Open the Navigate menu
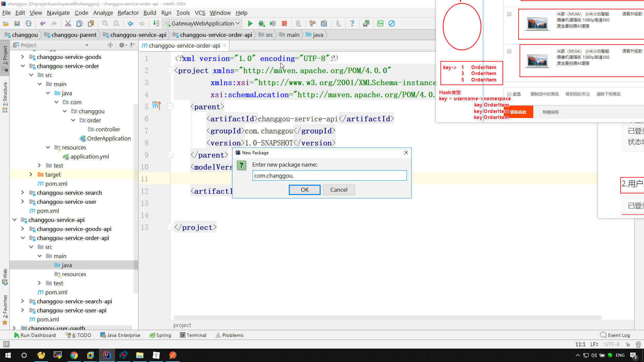This screenshot has width=644, height=362. tap(58, 13)
